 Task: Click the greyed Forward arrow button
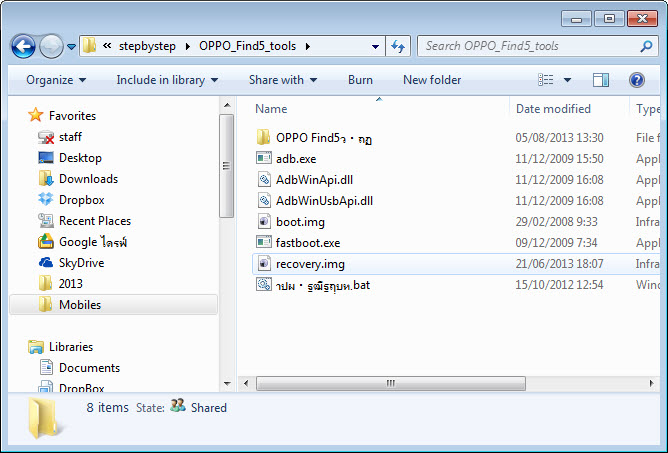coord(51,46)
